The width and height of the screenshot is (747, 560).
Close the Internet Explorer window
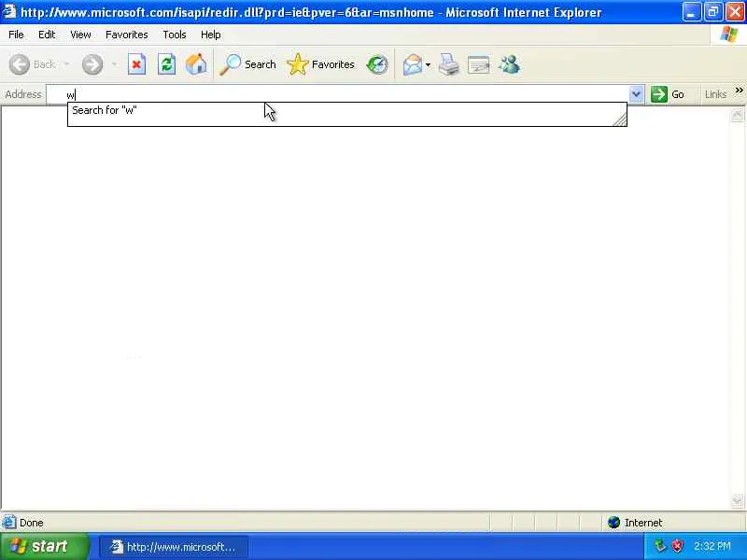tap(735, 12)
